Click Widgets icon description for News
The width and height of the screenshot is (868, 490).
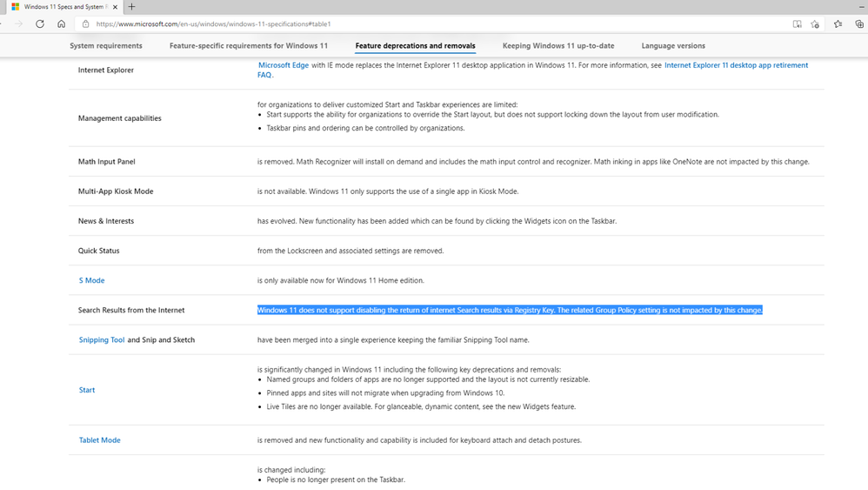click(437, 221)
